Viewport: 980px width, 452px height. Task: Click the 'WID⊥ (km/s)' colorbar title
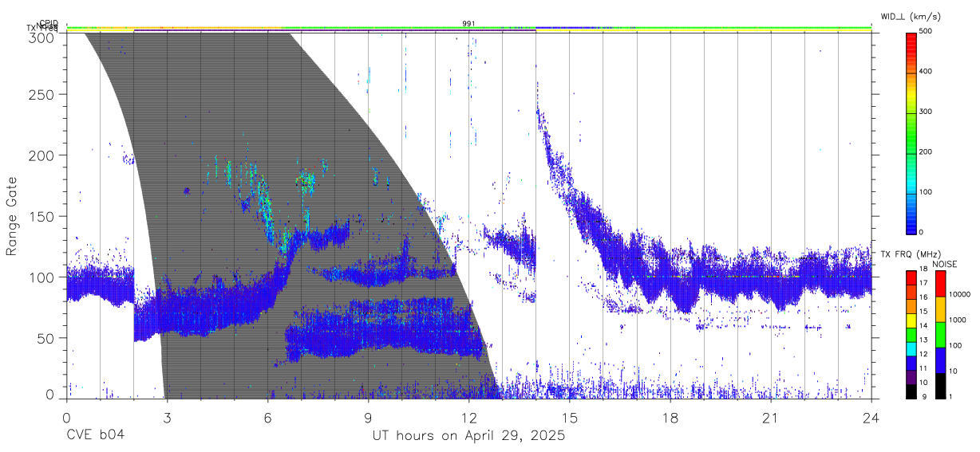(x=913, y=17)
